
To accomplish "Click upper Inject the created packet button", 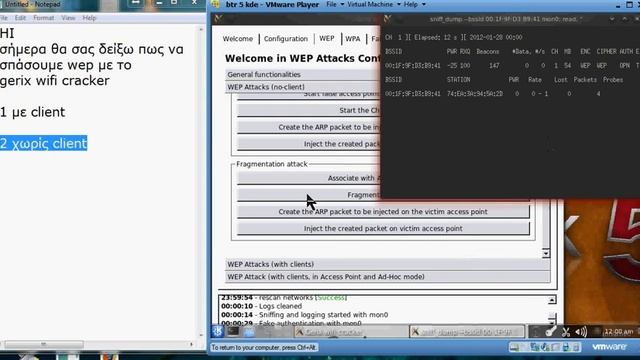I will pos(309,144).
